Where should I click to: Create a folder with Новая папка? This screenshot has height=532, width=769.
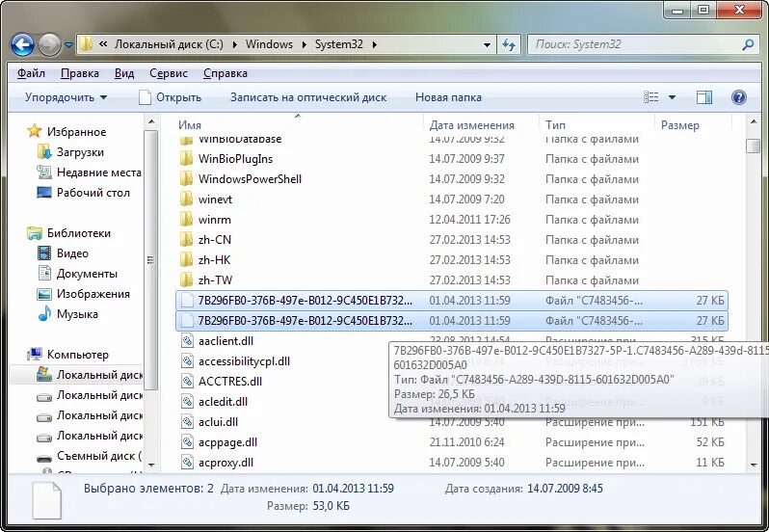(448, 97)
